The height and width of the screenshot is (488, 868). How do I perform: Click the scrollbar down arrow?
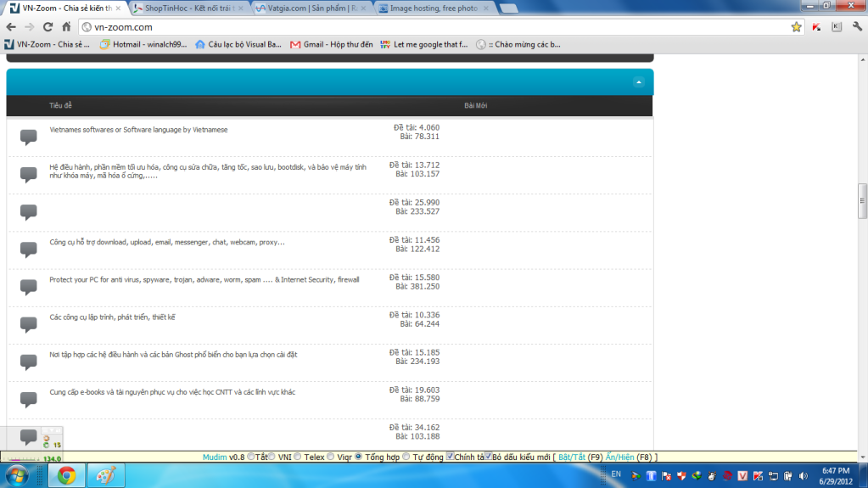(862, 457)
